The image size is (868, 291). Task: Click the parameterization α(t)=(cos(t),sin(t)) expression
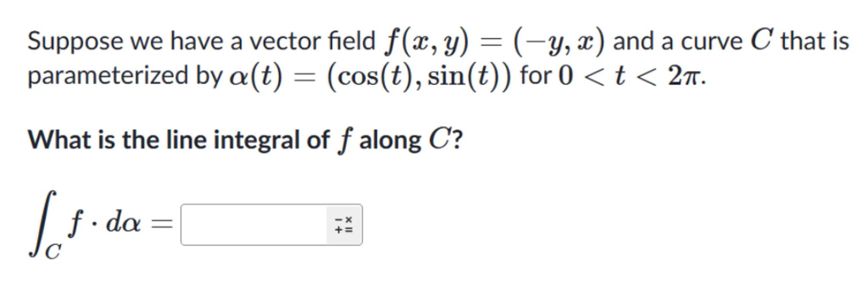pos(370,77)
